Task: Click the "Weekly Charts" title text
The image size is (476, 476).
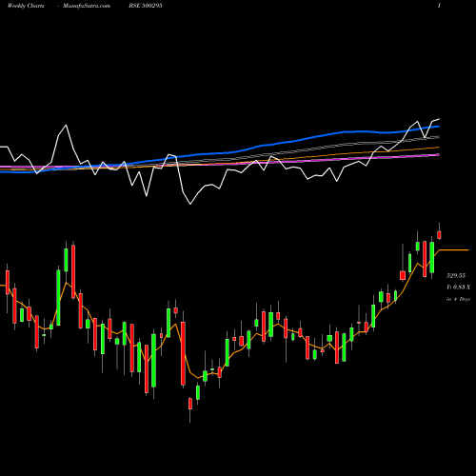Action: point(26,6)
